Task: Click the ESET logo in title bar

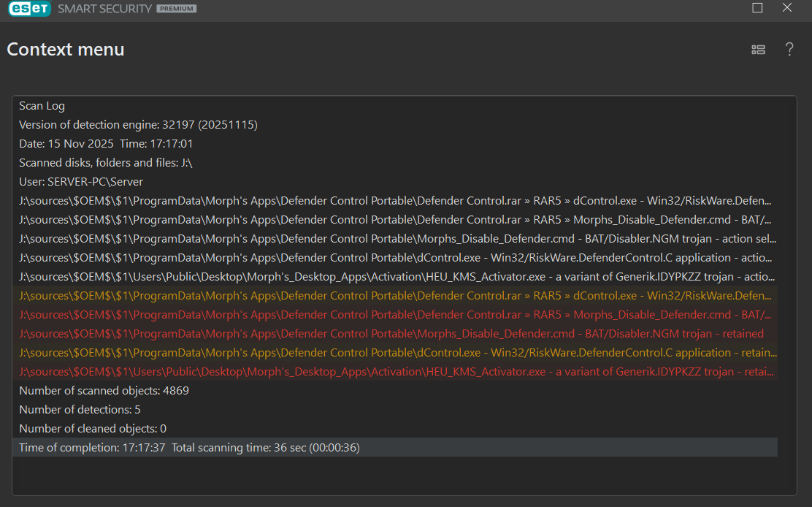Action: pyautogui.click(x=30, y=9)
